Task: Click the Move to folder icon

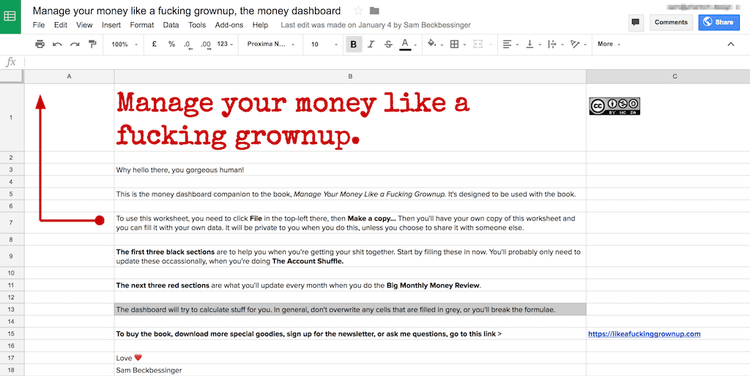Action: (375, 11)
